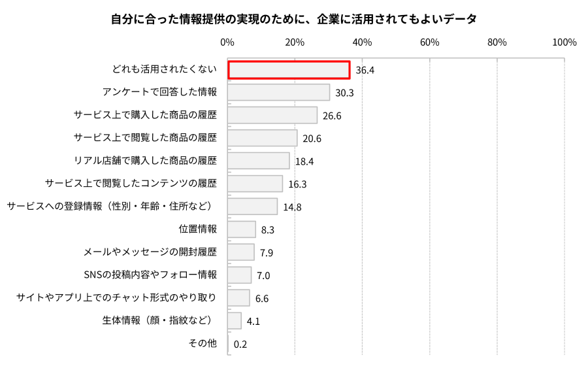The height and width of the screenshot is (366, 588).
Task: Select the 生体情報 bar
Action: tap(235, 321)
